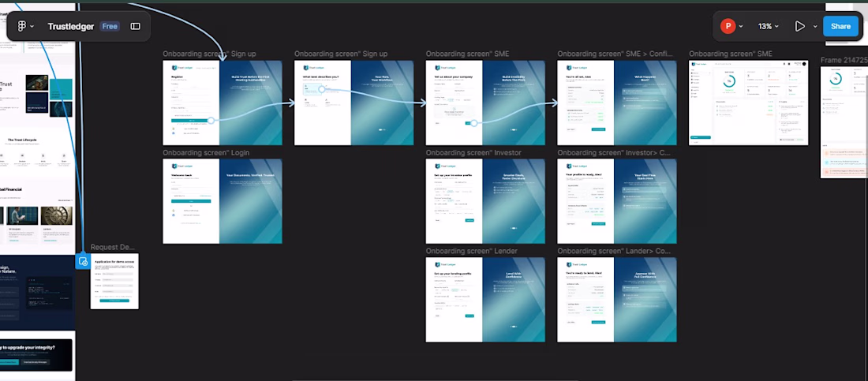
Task: Click the Trustledger file name
Action: click(x=71, y=26)
